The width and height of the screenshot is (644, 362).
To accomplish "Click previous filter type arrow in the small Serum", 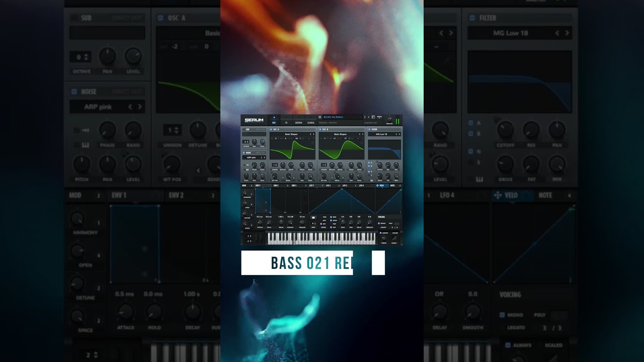I will pyautogui.click(x=396, y=134).
